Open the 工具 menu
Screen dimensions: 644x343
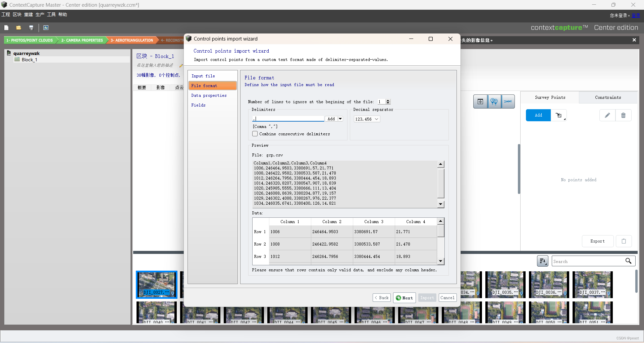(x=51, y=14)
